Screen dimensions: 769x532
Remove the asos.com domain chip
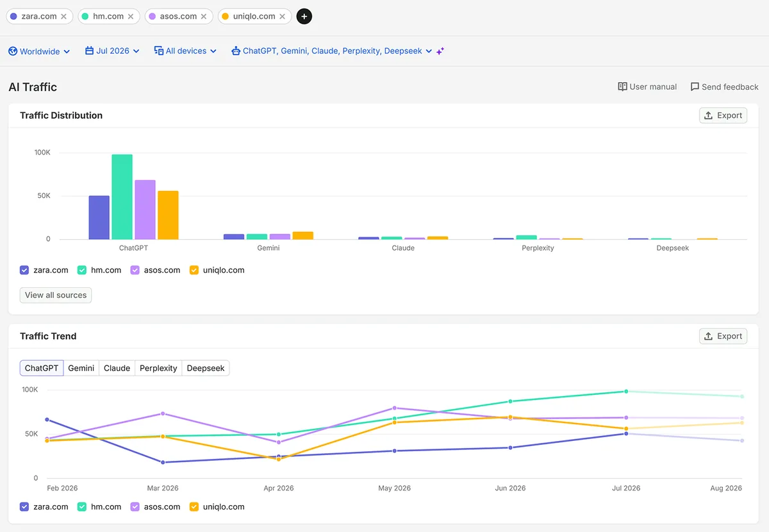coord(204,17)
